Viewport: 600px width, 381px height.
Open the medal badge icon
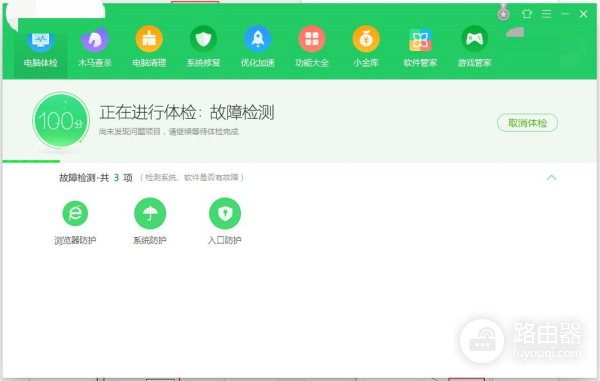click(x=503, y=13)
